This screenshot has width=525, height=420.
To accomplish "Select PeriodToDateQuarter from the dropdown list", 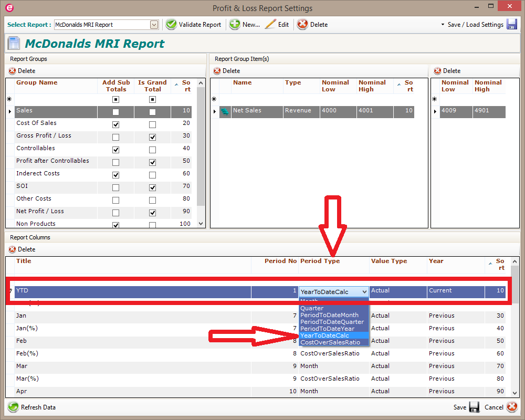I will pos(334,322).
